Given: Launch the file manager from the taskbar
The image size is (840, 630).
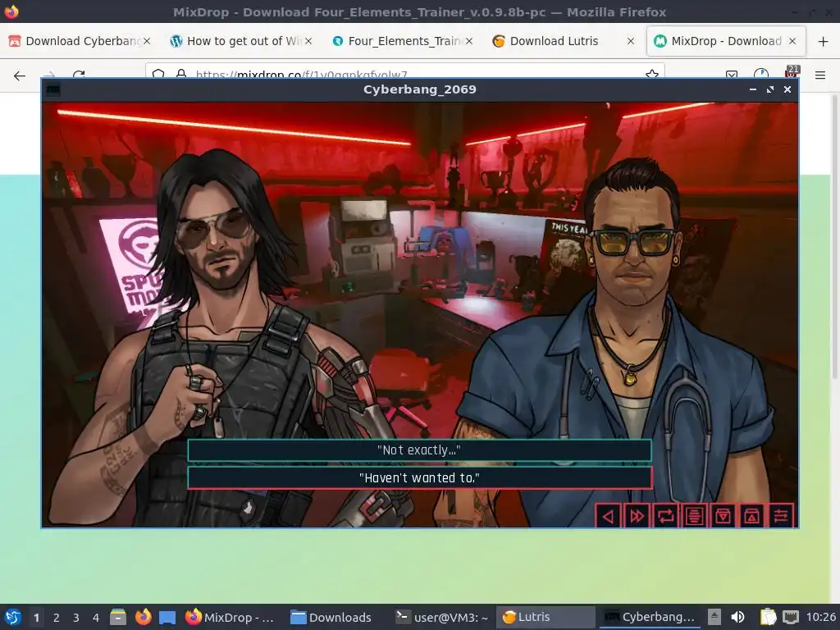Looking at the screenshot, I should (x=118, y=617).
